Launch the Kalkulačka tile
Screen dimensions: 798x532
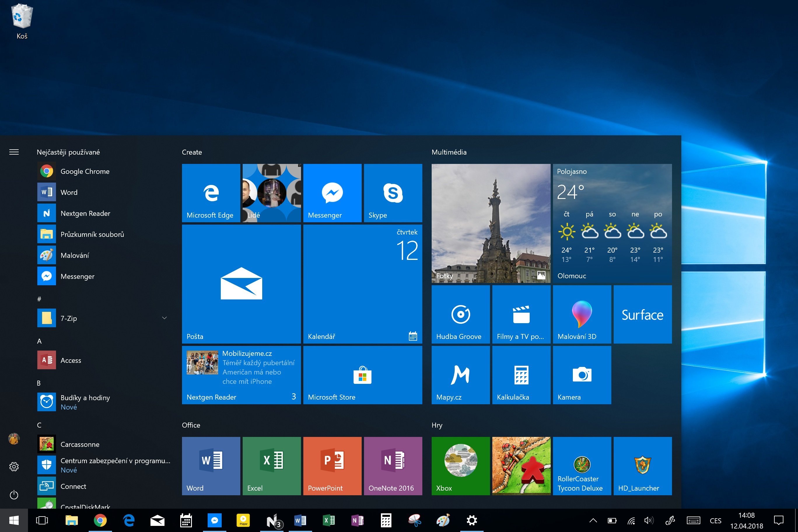click(x=521, y=375)
